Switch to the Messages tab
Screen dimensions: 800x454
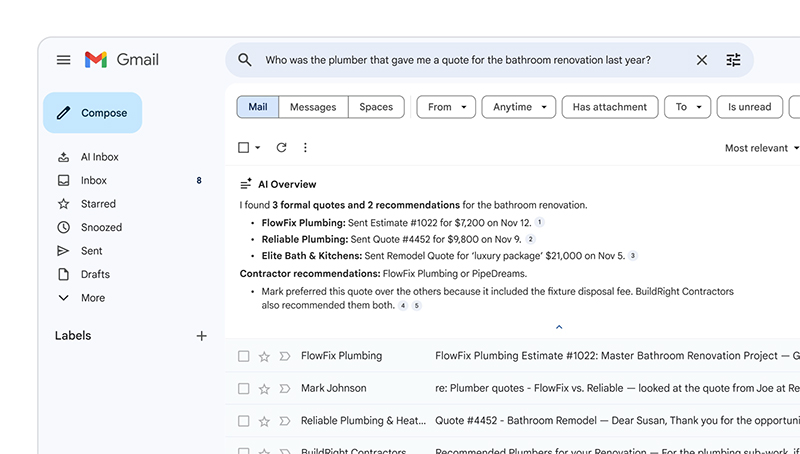click(x=313, y=107)
